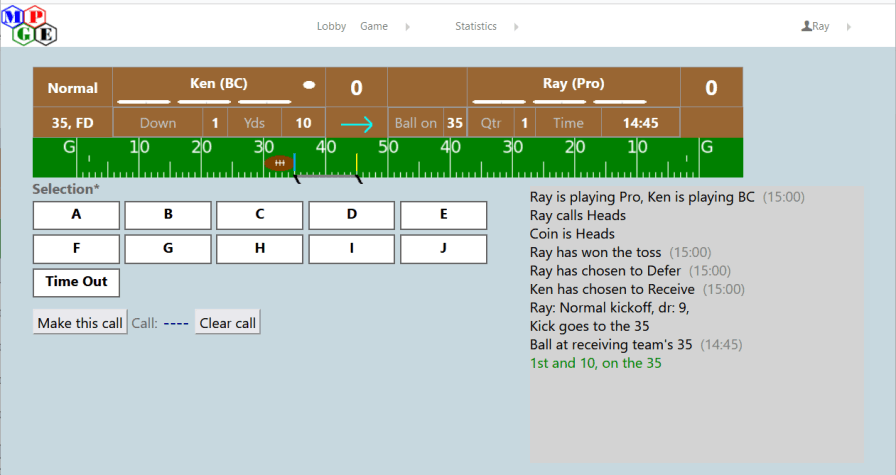
Task: Pick play E
Action: (443, 215)
